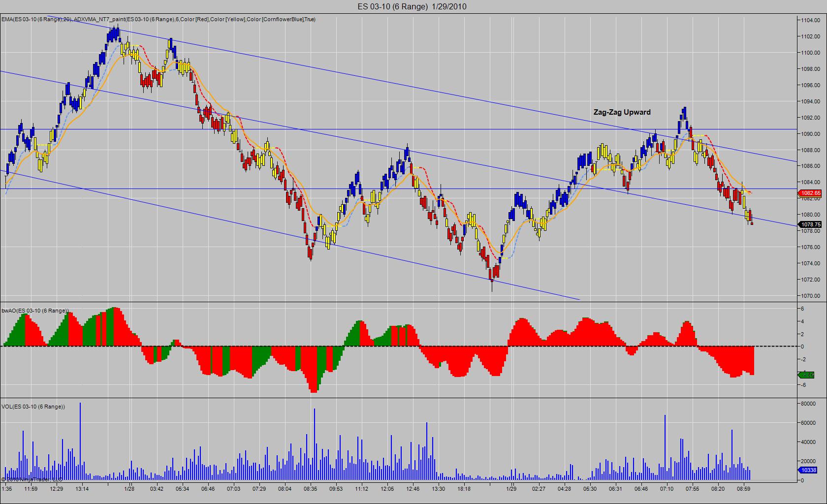Click the 08:20 time axis label
The height and width of the screenshot is (504, 827).
point(718,489)
